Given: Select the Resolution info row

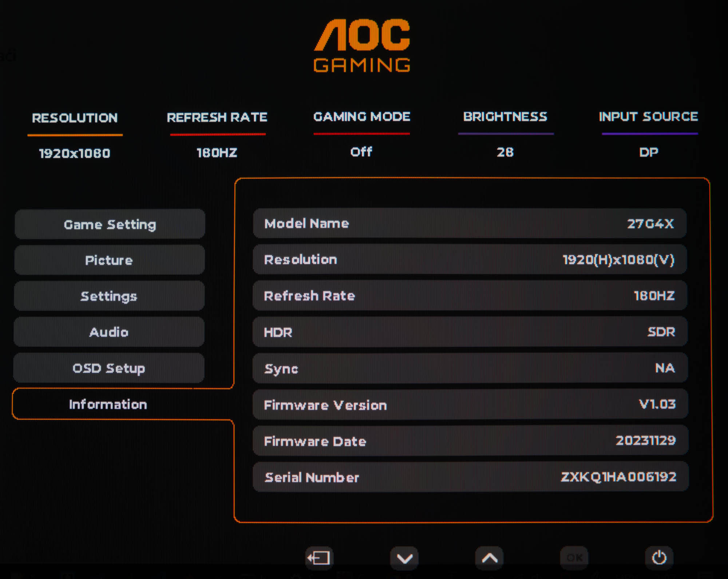Looking at the screenshot, I should (x=470, y=259).
